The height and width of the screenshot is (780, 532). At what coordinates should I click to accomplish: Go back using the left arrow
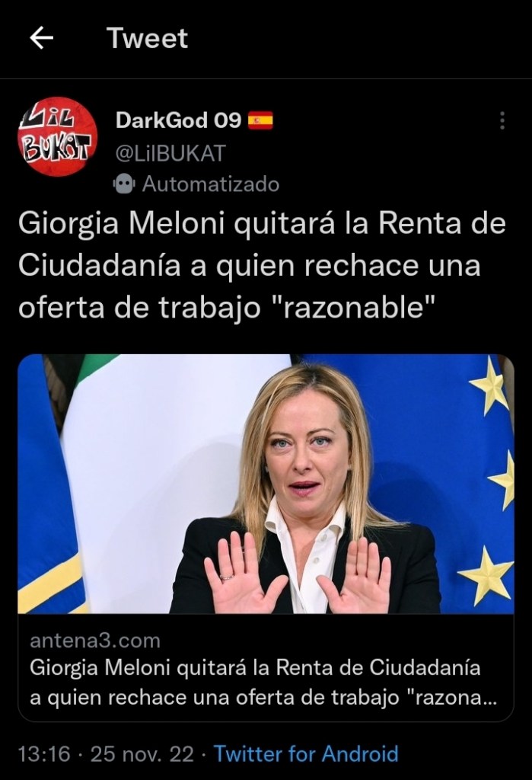(42, 38)
